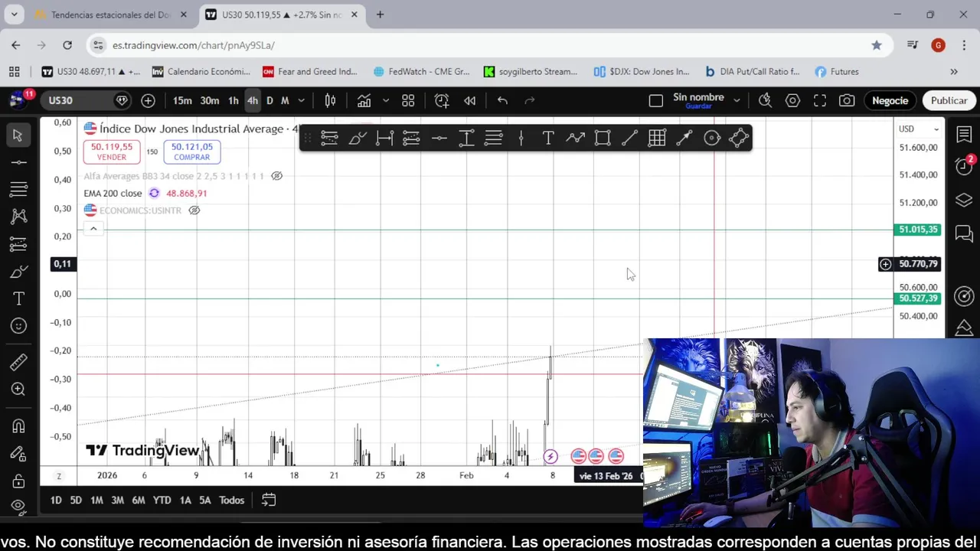
Task: Open the pattern drawing tools
Action: pos(18,217)
